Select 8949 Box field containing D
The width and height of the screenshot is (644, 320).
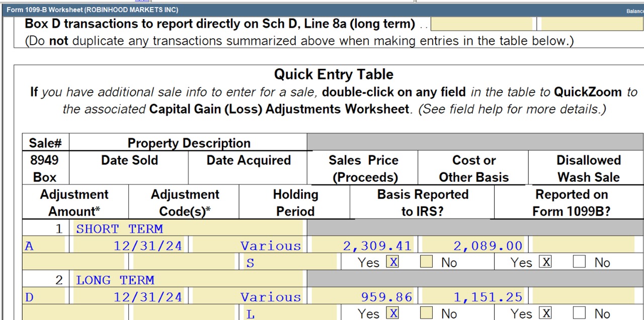point(44,297)
